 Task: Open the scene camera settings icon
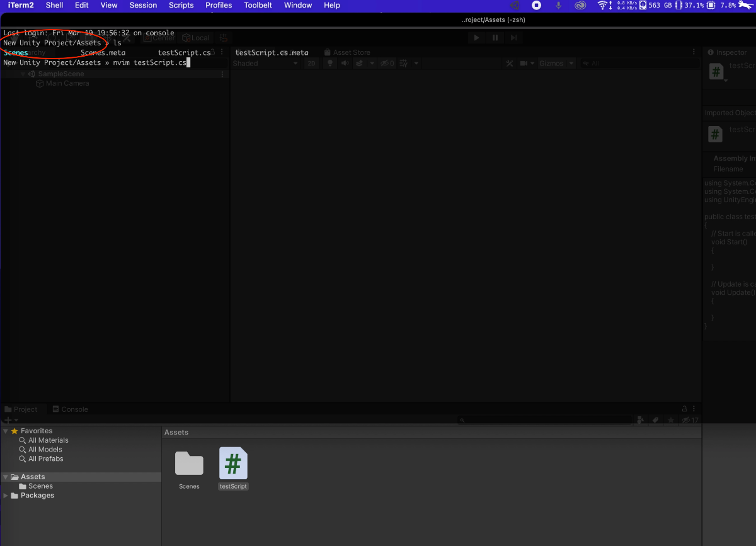[524, 64]
